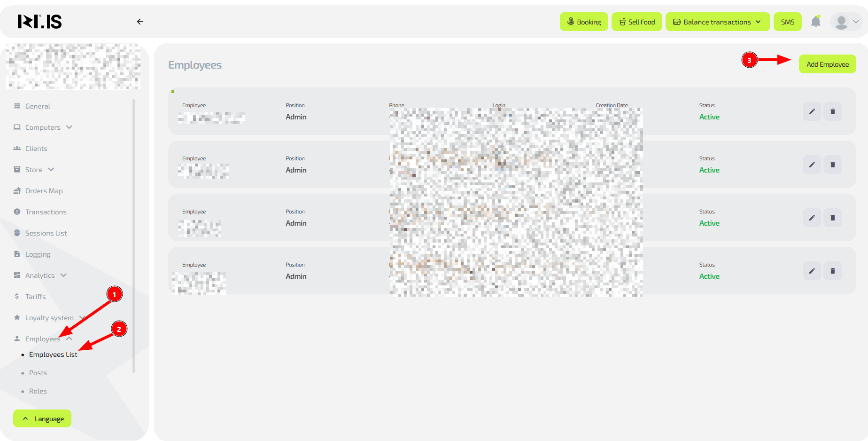Screen dimensions: 868x441
Task: Click the Add Employee button
Action: tap(827, 64)
